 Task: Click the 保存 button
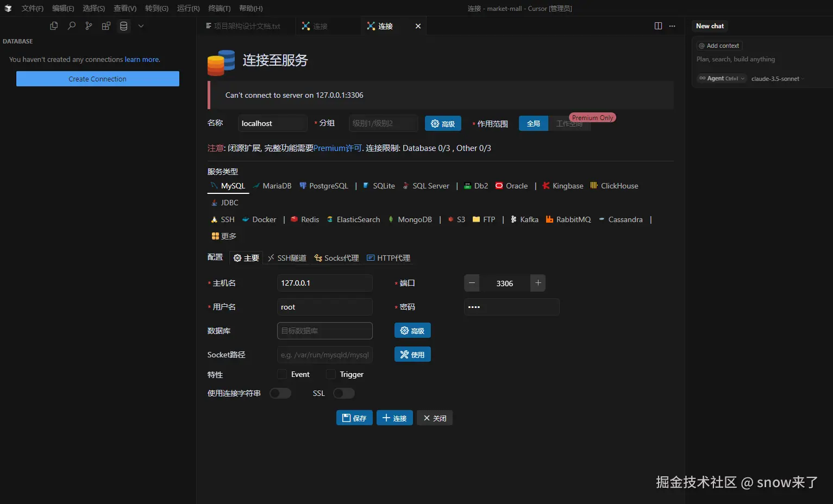354,418
